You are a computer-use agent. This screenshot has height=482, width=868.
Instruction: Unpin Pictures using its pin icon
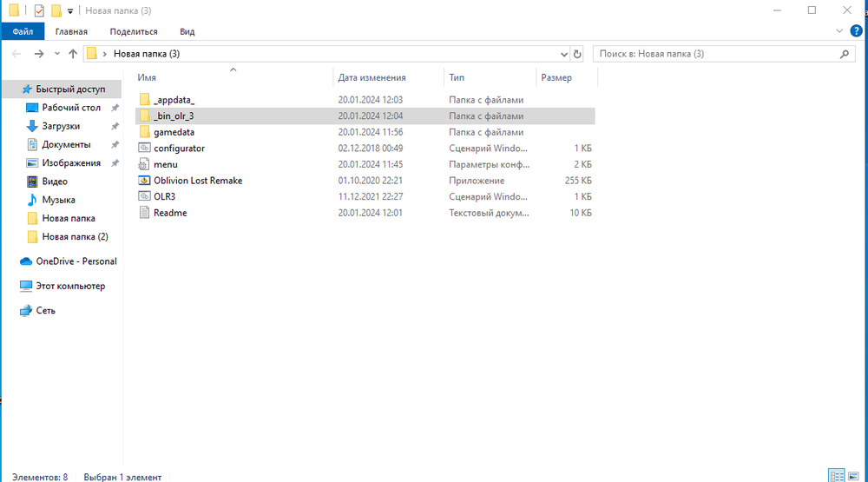point(115,163)
